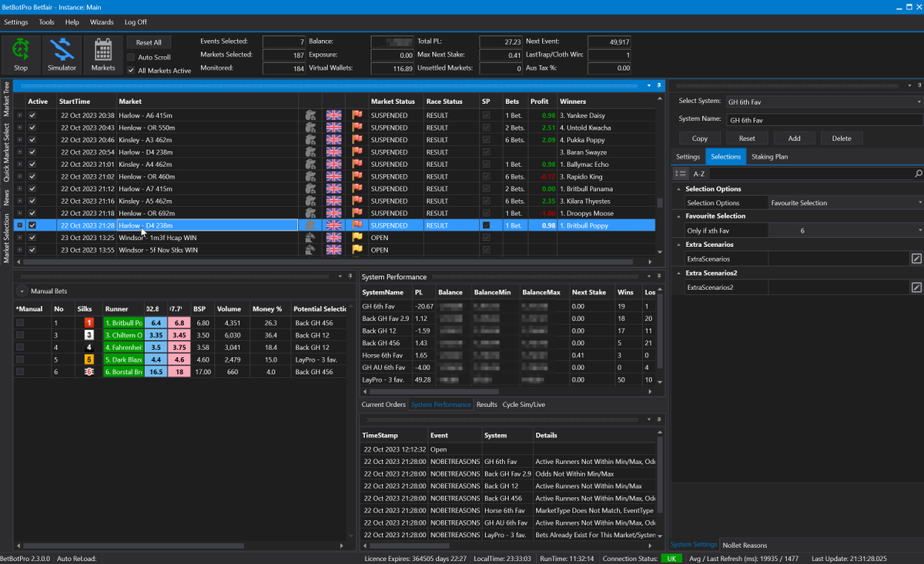Screen dimensions: 924x564
Task: Switch to the Staking Plan tab
Action: (x=769, y=157)
